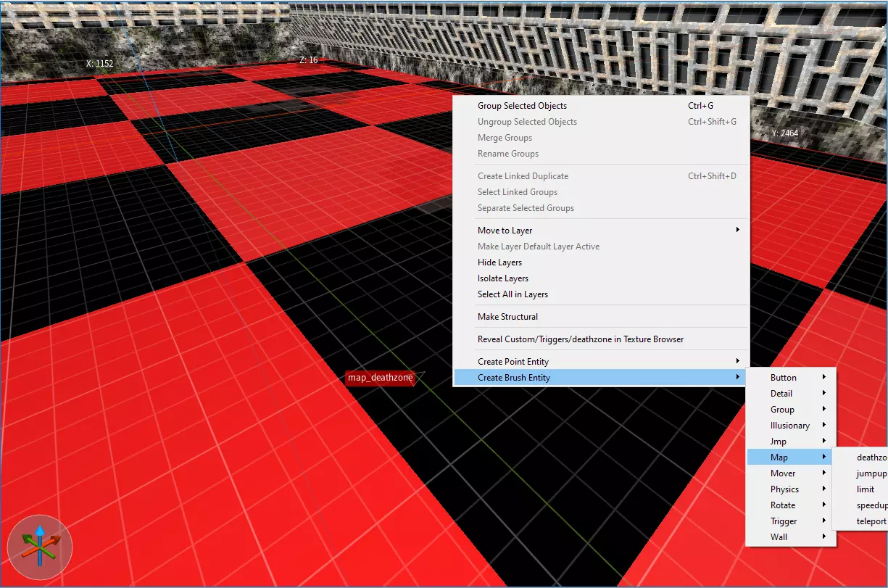
Task: Pick teleport from the Map submenu
Action: (x=871, y=521)
